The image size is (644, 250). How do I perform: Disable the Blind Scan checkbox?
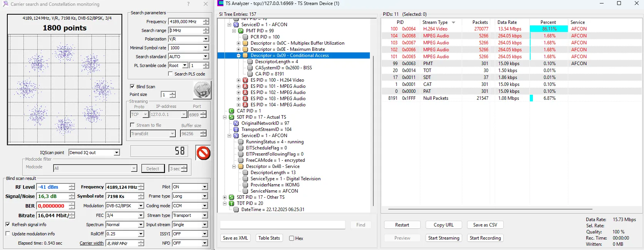[x=132, y=87]
